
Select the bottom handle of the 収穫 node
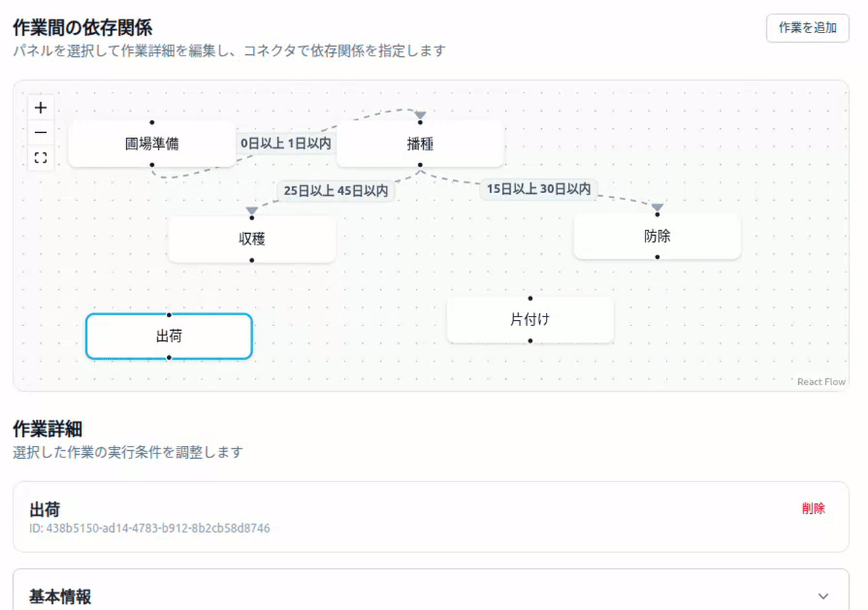(x=251, y=261)
